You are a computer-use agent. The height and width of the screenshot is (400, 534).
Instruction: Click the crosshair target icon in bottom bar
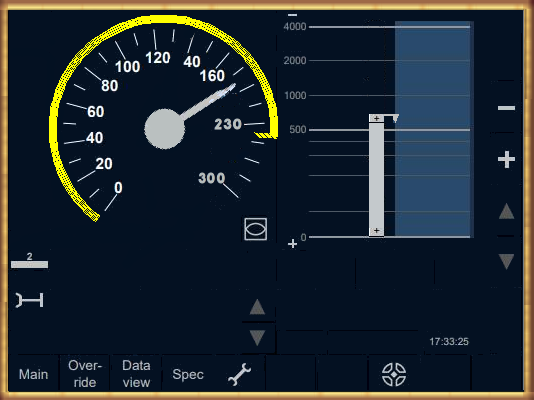pos(394,374)
